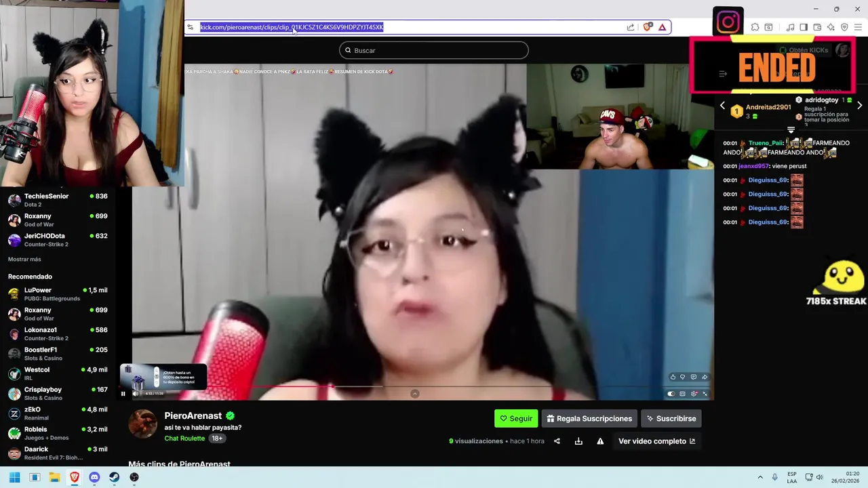Open PieroArenast channel name

pos(193,415)
